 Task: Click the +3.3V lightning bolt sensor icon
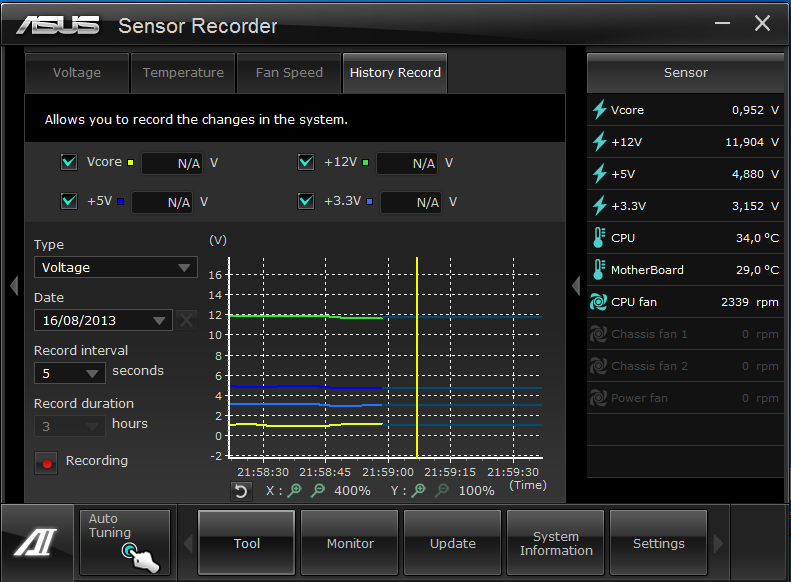tap(599, 206)
